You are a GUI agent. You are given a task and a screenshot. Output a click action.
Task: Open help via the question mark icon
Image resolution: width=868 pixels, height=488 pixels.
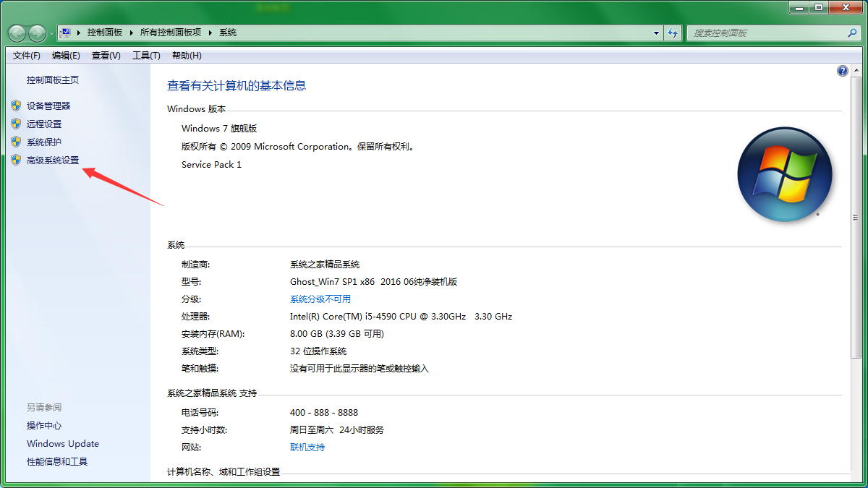coord(842,70)
